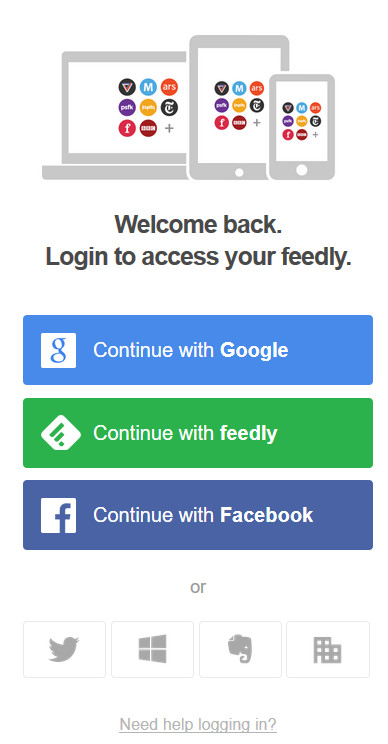Click the purple psfk icon on laptop

(x=127, y=108)
